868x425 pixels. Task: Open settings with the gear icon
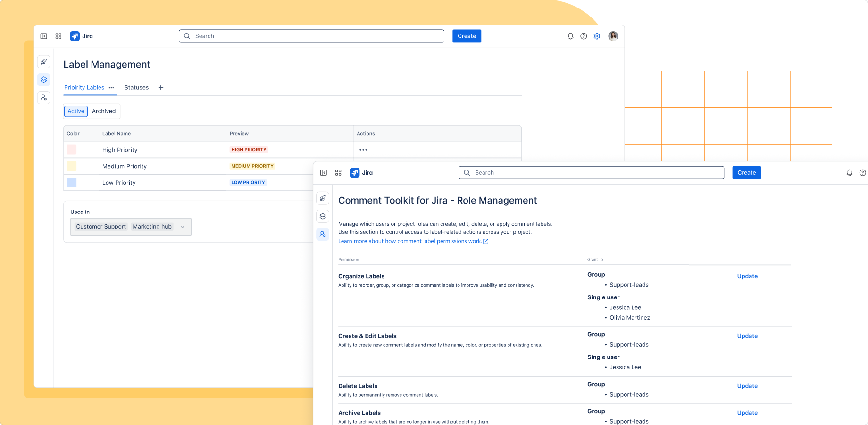coord(597,36)
